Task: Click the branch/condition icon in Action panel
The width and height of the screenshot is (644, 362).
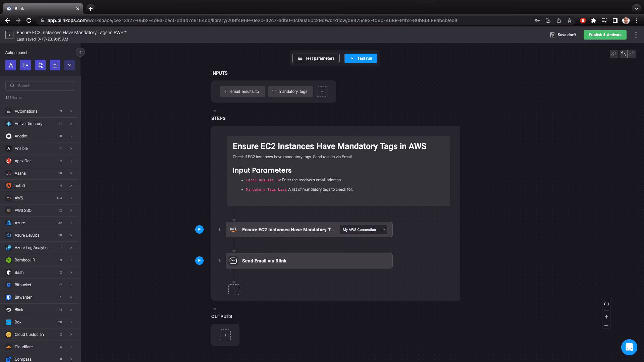Action: pos(25,65)
